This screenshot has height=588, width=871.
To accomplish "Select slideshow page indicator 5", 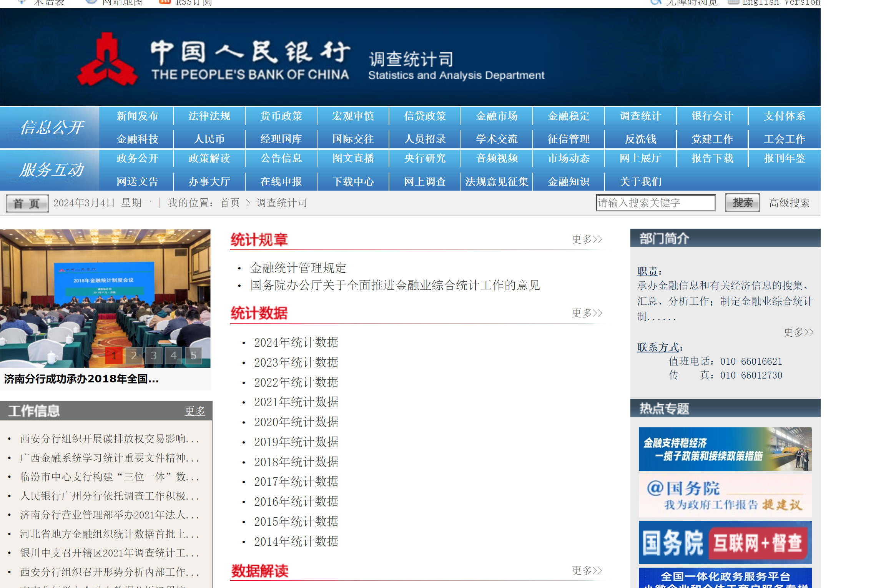I will point(194,356).
